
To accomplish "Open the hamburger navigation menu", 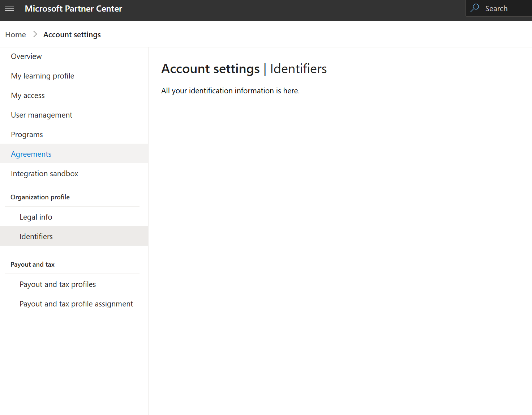I will 9,9.
